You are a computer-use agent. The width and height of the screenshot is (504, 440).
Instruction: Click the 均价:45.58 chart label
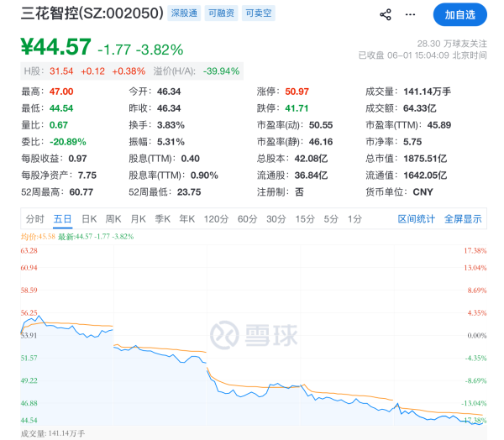coord(38,237)
